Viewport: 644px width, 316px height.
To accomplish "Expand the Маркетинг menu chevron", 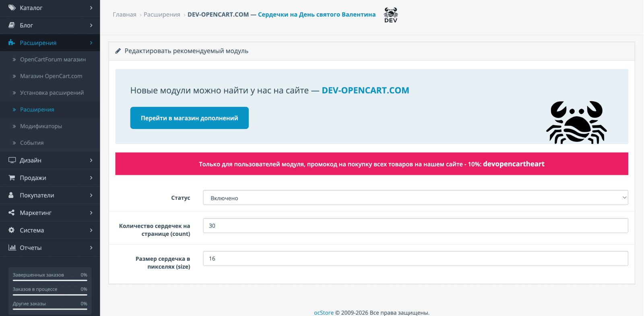I will (x=91, y=213).
